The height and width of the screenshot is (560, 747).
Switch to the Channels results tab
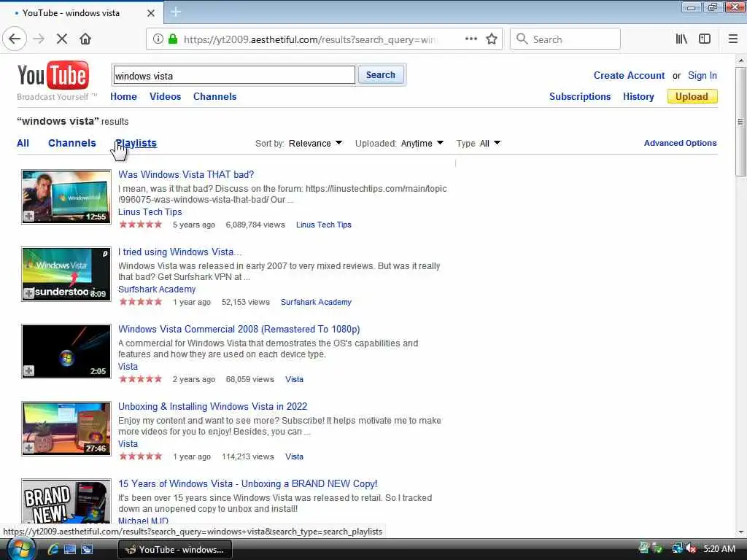pos(72,144)
